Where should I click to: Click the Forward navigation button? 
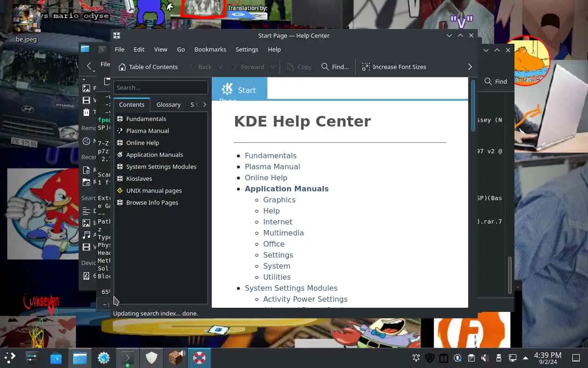click(248, 67)
